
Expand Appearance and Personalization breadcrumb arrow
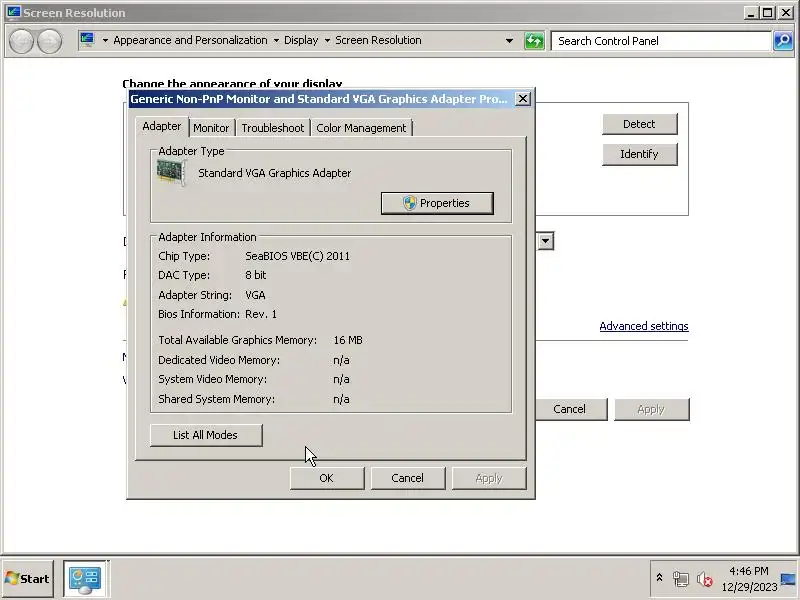276,40
